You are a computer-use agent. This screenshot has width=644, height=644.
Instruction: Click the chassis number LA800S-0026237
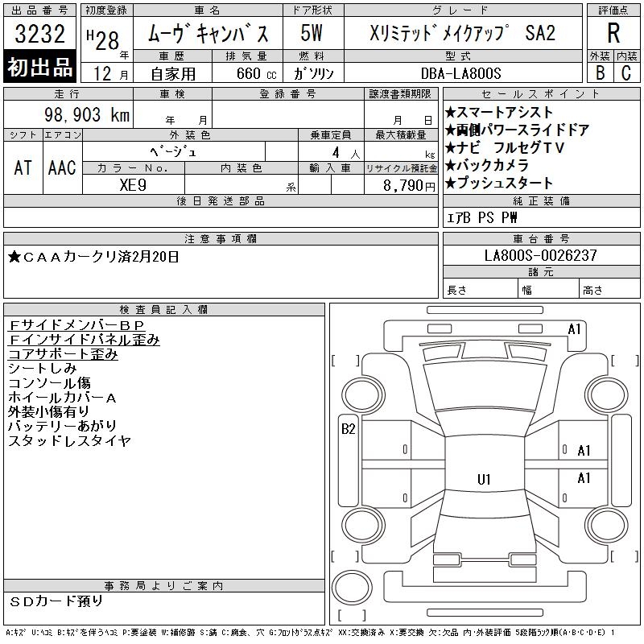coord(540,255)
